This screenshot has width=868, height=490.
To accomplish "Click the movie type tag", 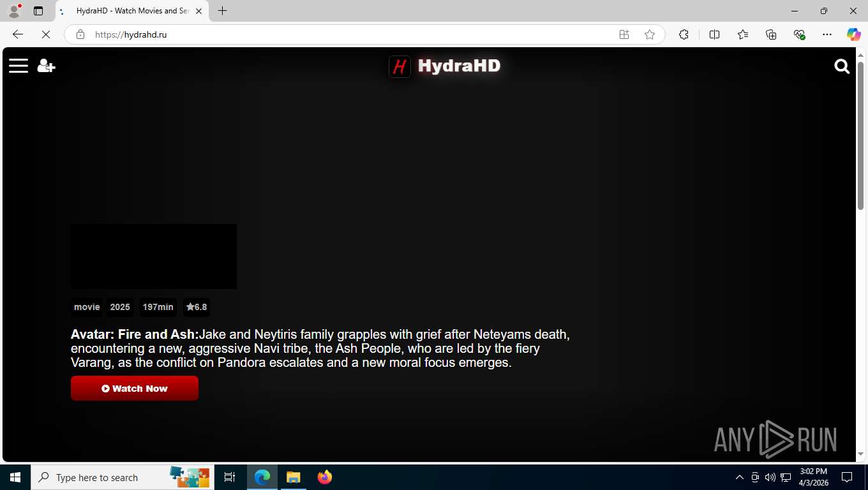I will tap(87, 307).
